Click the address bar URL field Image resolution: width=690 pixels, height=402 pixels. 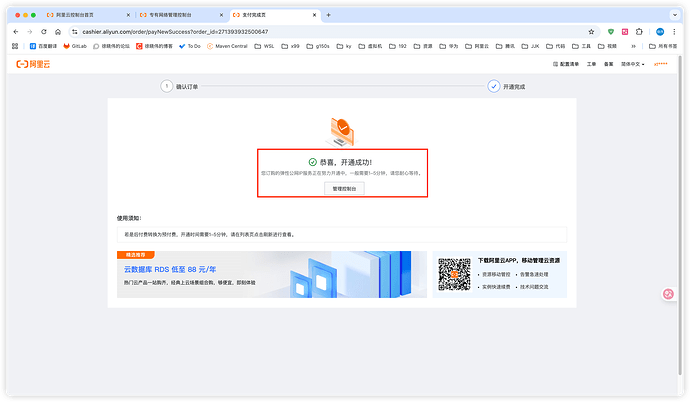(x=300, y=31)
